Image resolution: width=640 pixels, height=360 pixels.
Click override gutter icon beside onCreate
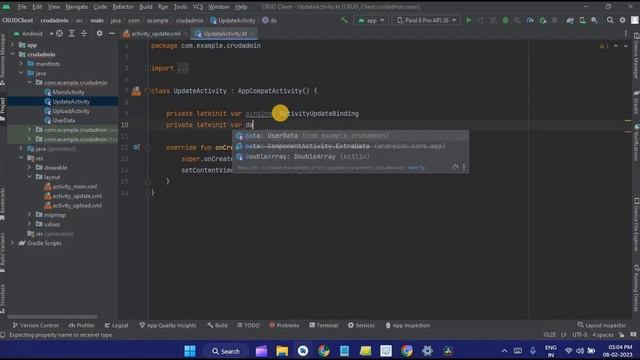click(x=136, y=147)
